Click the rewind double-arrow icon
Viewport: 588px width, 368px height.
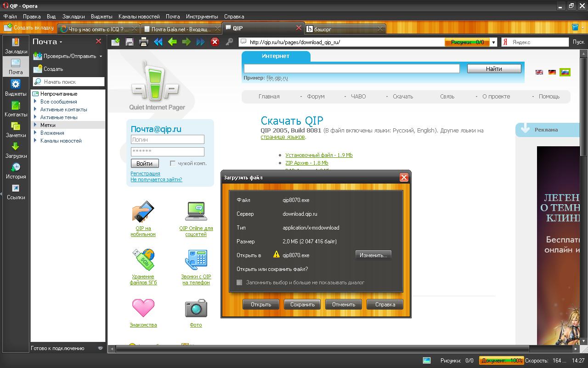pyautogui.click(x=158, y=42)
